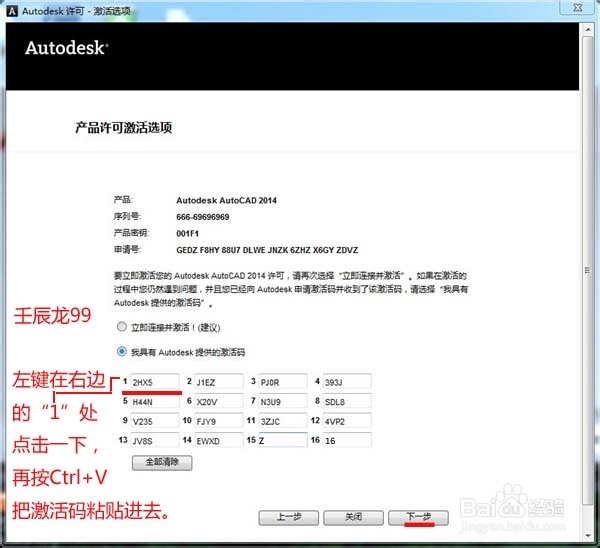Click the 产品许可激活选项 heading
This screenshot has height=548, width=600.
coord(124,127)
